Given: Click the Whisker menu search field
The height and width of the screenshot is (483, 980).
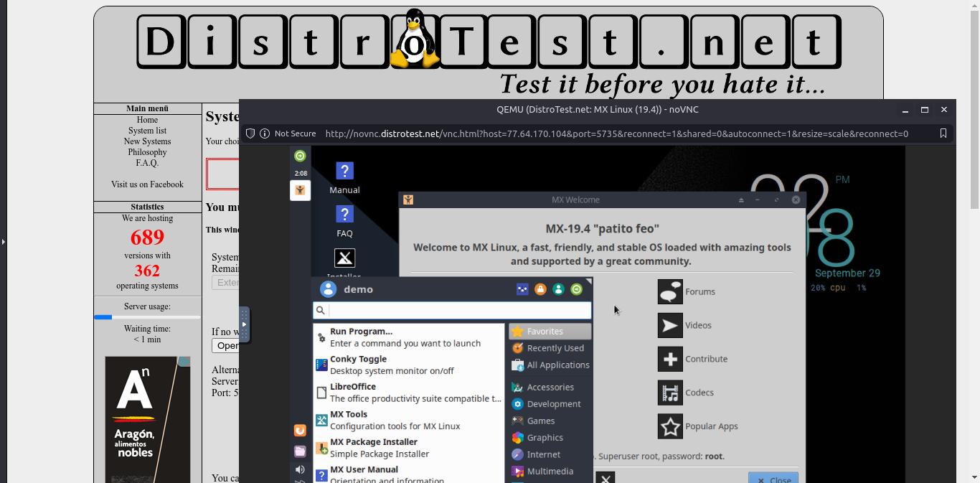Looking at the screenshot, I should point(452,310).
